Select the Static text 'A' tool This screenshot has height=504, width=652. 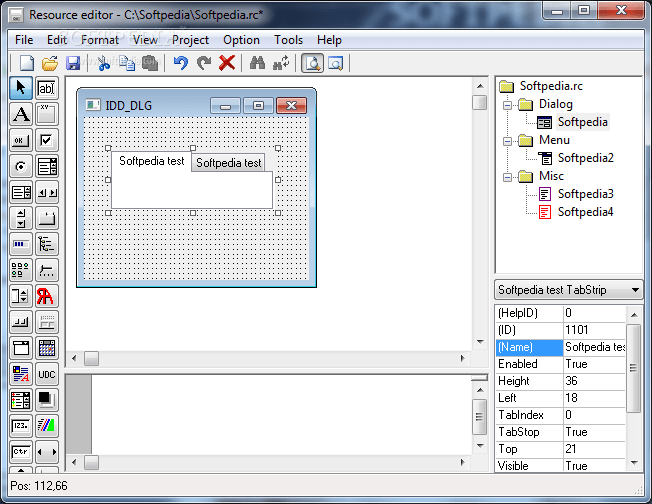21,114
